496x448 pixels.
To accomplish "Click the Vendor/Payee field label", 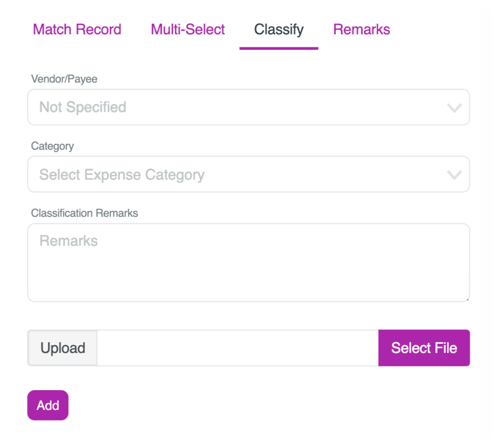I will tap(64, 79).
